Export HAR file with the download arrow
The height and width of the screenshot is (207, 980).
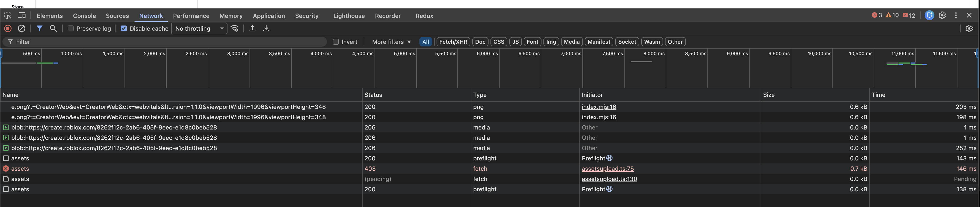tap(266, 28)
